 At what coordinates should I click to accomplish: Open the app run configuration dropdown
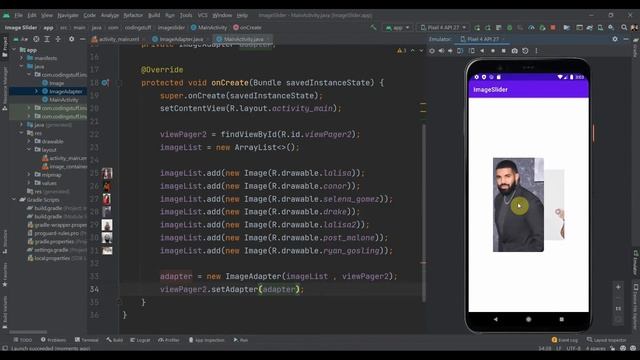(398, 27)
